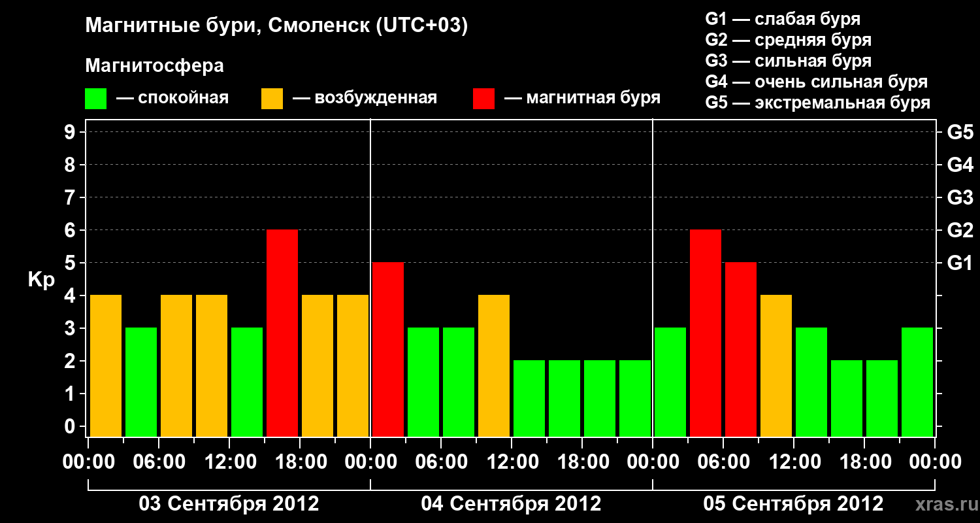The image size is (980, 523).
Task: Click the Kp axis value 0
Action: click(x=71, y=427)
